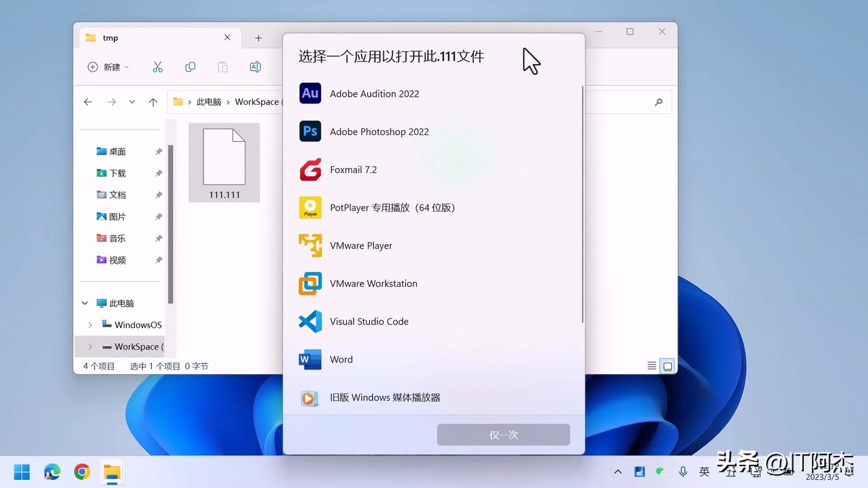
Task: Select 旧版 Windows 媒体播放器 entry
Action: tap(384, 397)
